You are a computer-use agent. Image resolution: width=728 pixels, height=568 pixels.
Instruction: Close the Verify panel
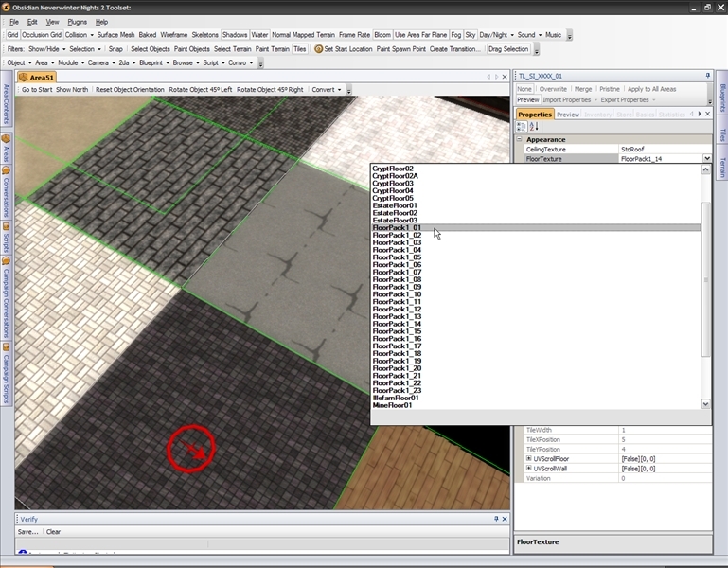pyautogui.click(x=505, y=519)
